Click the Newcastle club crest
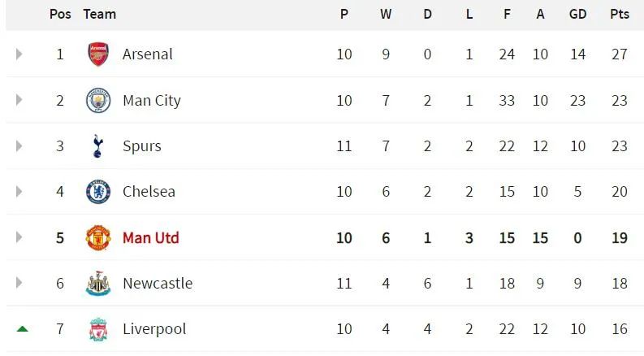 [x=98, y=283]
